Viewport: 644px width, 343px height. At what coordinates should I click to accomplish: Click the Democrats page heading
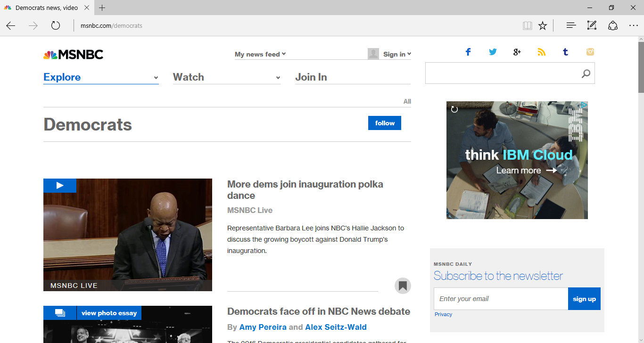click(x=88, y=124)
